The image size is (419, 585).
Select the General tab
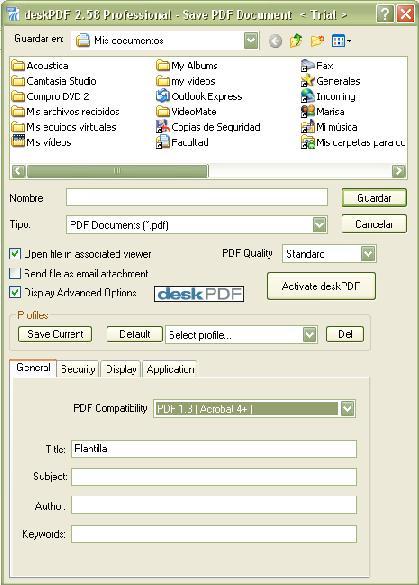pos(33,367)
